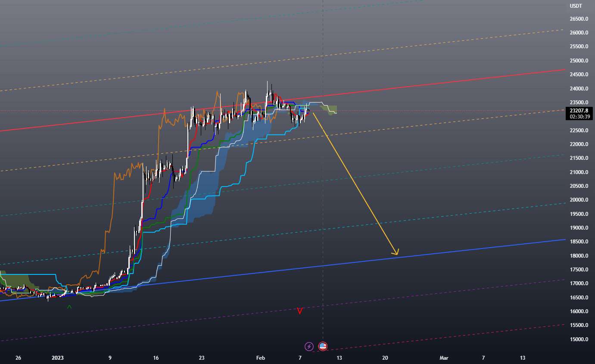Click the 22500.0 price scale label
Image resolution: width=595 pixels, height=364 pixels.
[579, 131]
